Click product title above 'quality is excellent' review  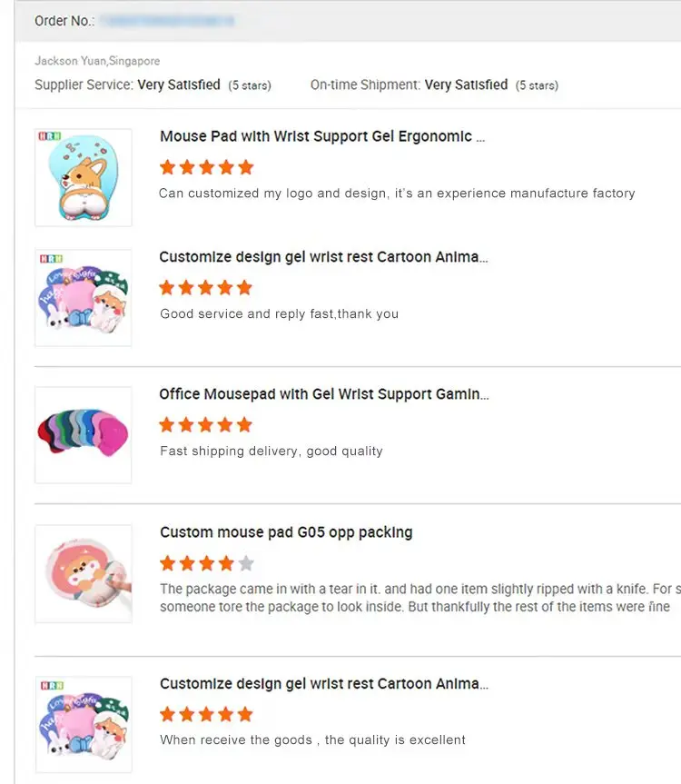pos(323,684)
